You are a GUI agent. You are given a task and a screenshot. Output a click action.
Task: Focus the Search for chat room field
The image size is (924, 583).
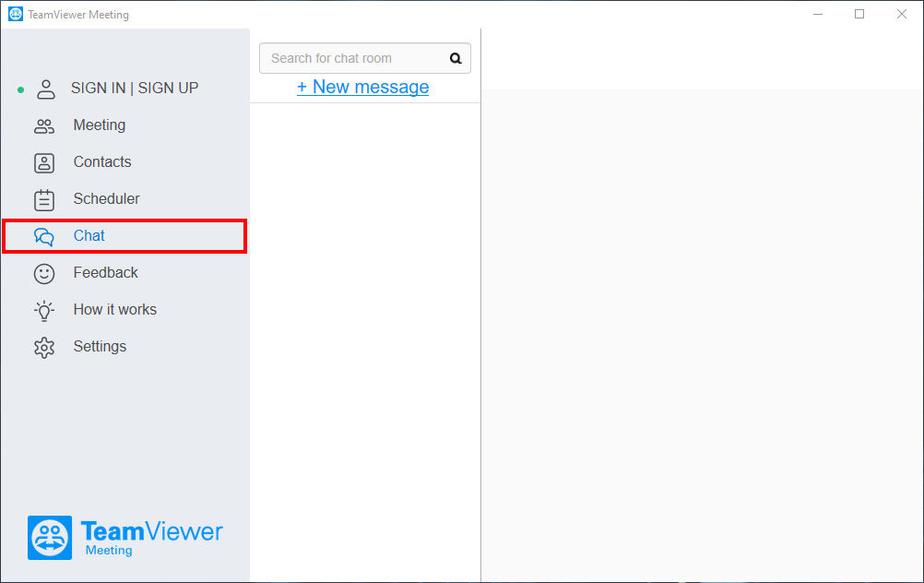click(x=365, y=58)
